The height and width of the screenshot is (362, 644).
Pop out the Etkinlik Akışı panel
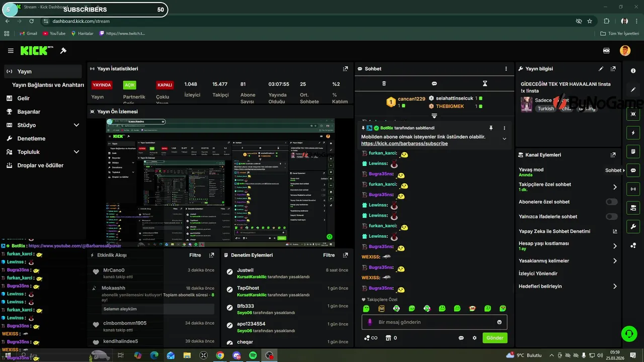tap(211, 255)
